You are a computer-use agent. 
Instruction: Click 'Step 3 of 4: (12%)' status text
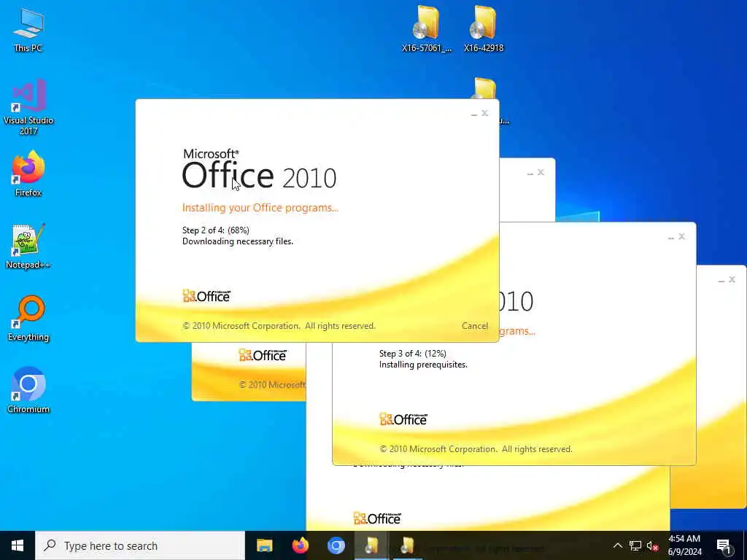pyautogui.click(x=413, y=354)
